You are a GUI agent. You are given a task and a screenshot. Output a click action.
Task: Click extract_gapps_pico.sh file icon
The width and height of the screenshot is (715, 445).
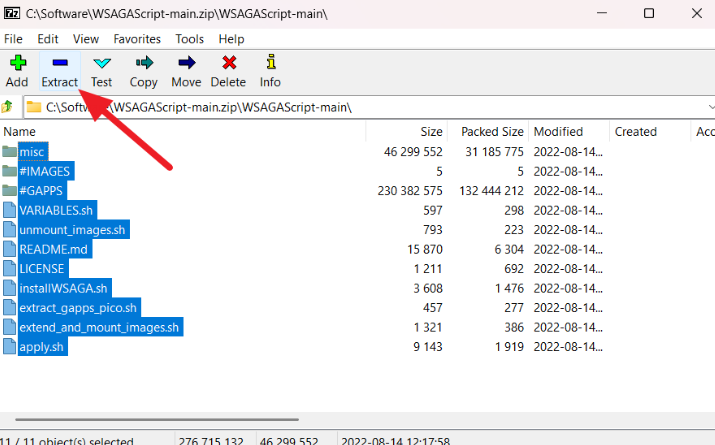click(x=9, y=308)
